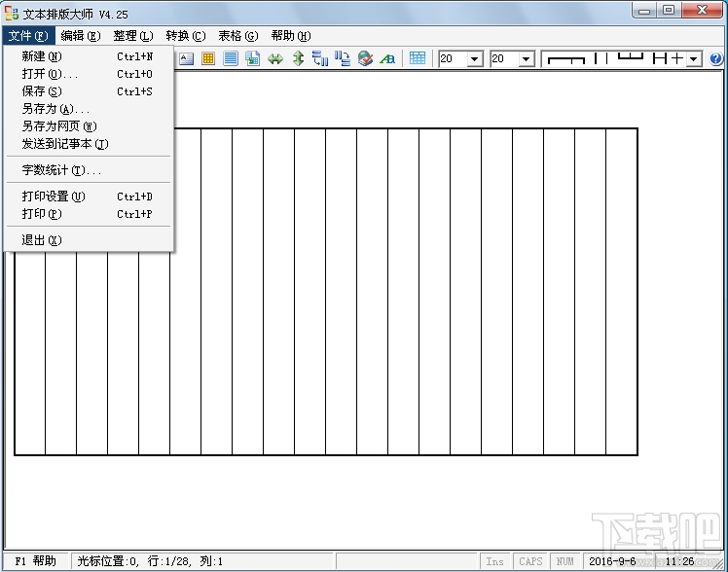Click the Ins indicator in status bar
The height and width of the screenshot is (572, 728).
(x=495, y=561)
